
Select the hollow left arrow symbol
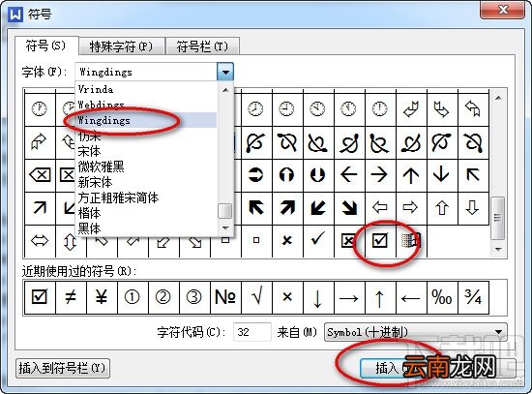coord(380,208)
